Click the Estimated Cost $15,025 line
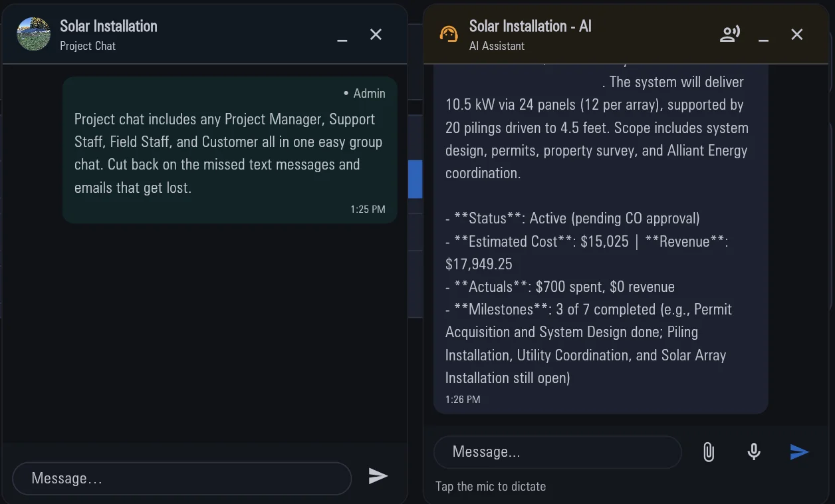Image resolution: width=835 pixels, height=504 pixels. 587,253
